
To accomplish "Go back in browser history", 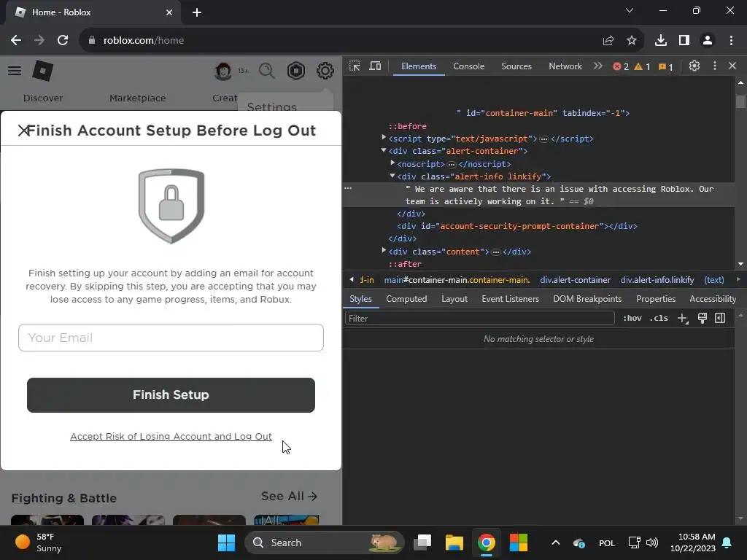I will pos(16,41).
